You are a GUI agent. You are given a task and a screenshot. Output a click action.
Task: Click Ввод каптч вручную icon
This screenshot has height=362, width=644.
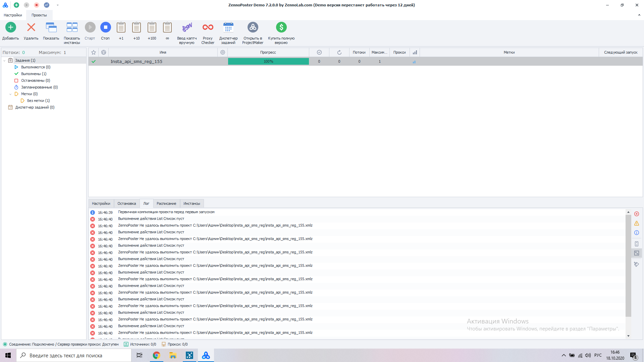click(x=187, y=27)
